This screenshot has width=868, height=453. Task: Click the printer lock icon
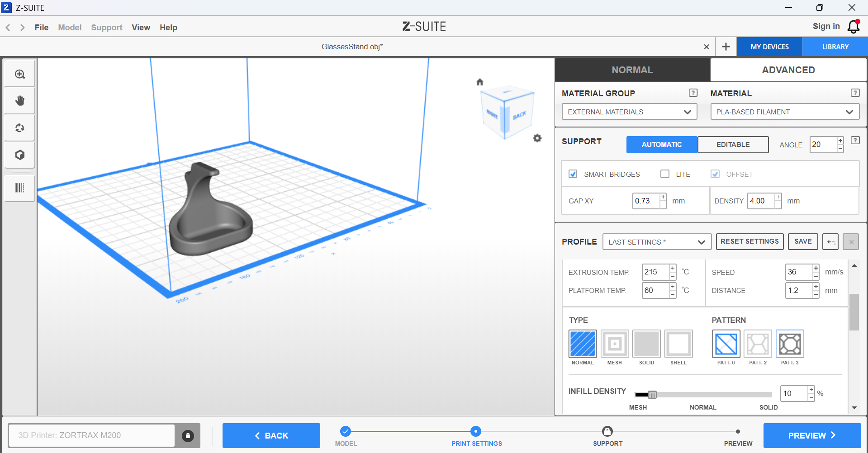pos(188,436)
